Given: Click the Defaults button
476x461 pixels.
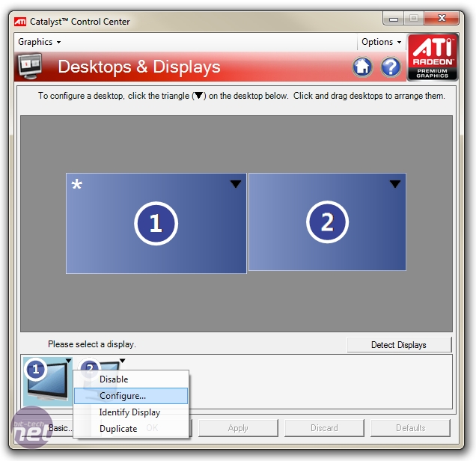Looking at the screenshot, I should coord(410,428).
